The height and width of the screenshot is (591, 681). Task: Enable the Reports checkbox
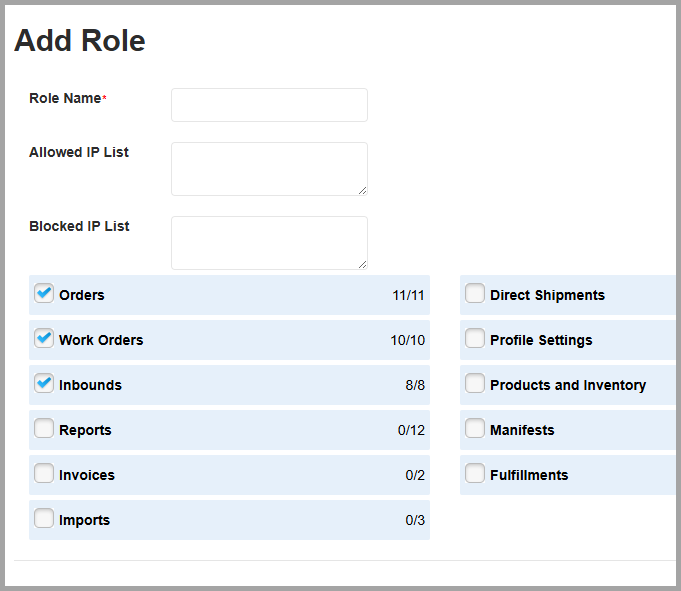[44, 429]
